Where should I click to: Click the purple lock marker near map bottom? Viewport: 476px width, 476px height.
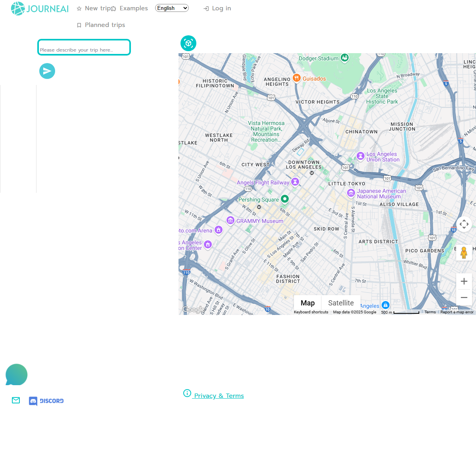tap(386, 305)
